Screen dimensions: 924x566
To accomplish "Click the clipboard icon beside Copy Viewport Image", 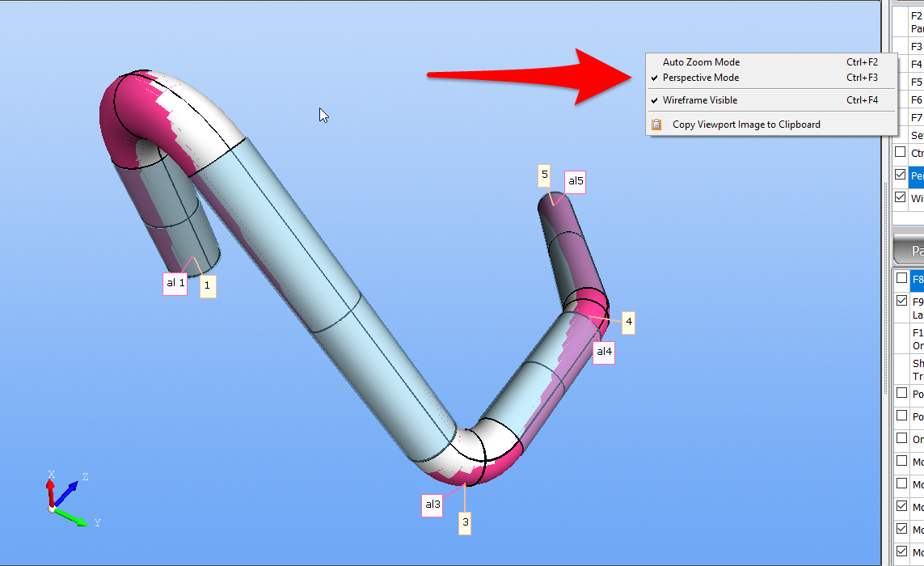I will pyautogui.click(x=656, y=125).
